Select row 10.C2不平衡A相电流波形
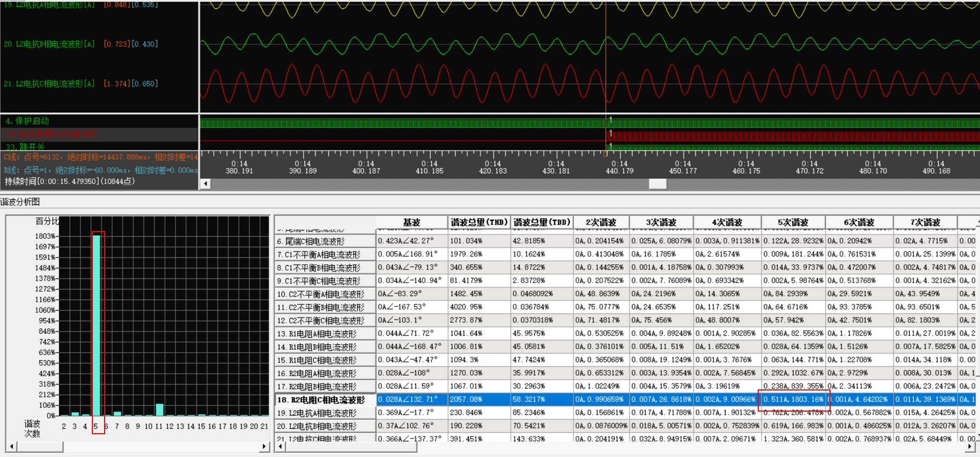The image size is (980, 457). (325, 294)
